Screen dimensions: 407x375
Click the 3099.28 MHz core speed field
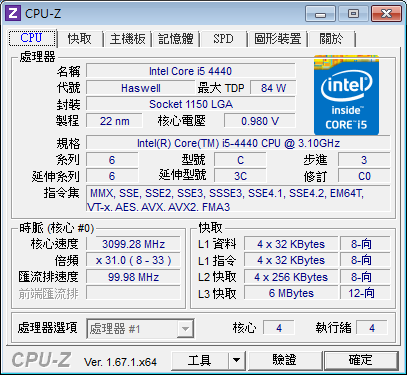(133, 244)
